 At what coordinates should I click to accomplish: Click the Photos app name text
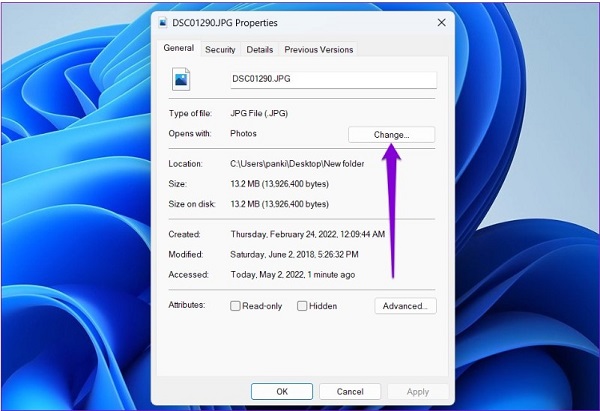(x=243, y=134)
